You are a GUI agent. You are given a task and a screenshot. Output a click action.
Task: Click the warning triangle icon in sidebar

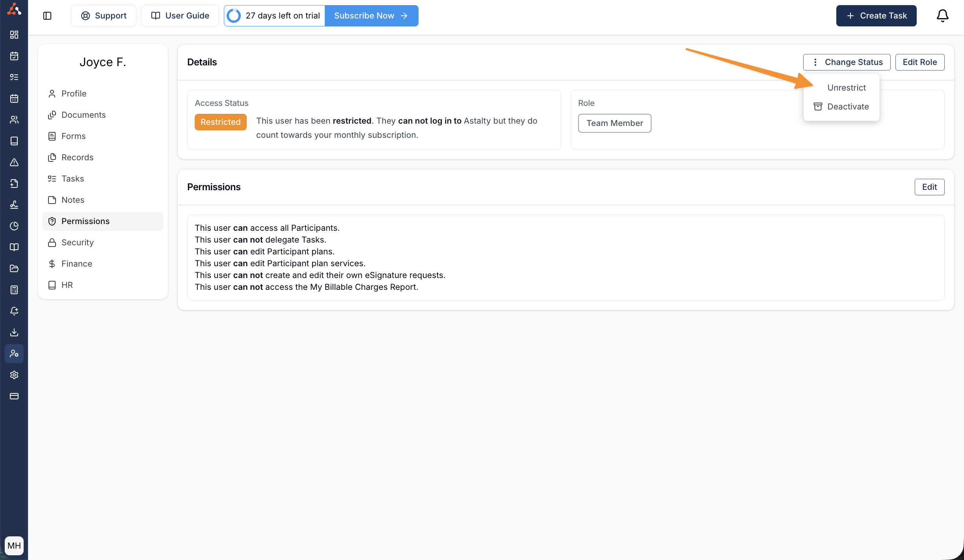tap(14, 162)
